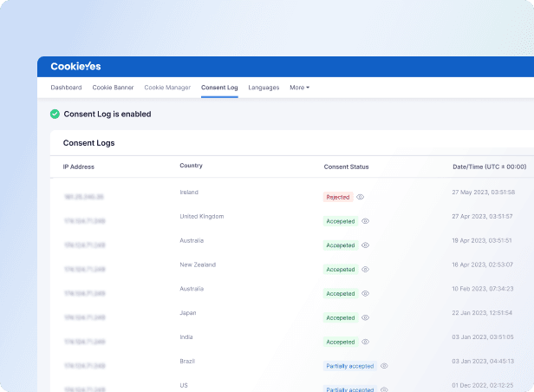Click the Japan country cell
The height and width of the screenshot is (392, 534).
tap(188, 313)
